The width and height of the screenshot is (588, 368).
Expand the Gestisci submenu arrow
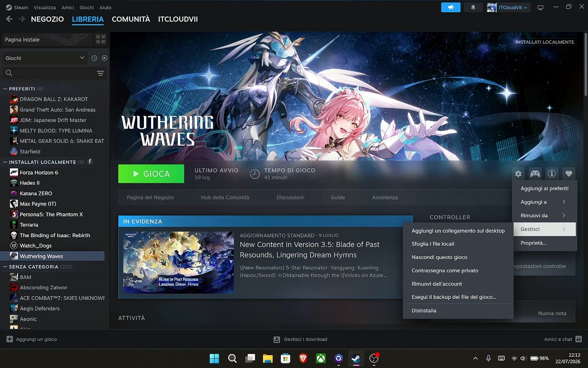tap(563, 229)
